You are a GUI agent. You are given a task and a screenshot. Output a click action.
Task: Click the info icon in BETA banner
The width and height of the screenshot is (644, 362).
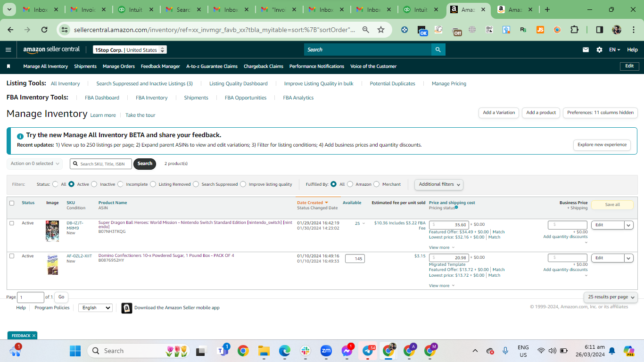point(20,136)
